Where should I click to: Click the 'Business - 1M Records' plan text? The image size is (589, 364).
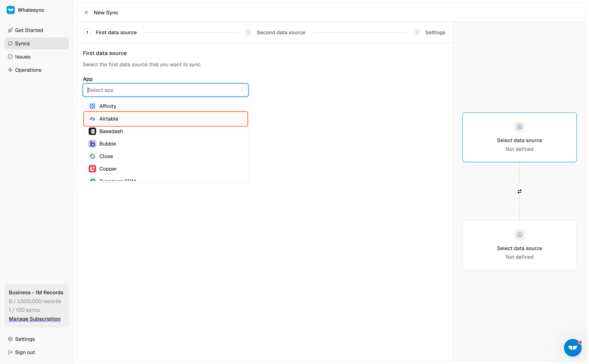click(x=36, y=292)
